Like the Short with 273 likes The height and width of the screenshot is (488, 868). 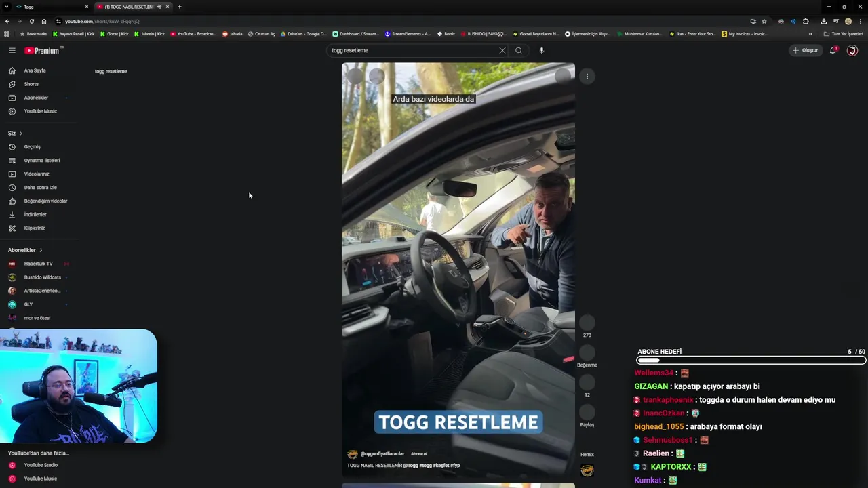click(x=587, y=323)
